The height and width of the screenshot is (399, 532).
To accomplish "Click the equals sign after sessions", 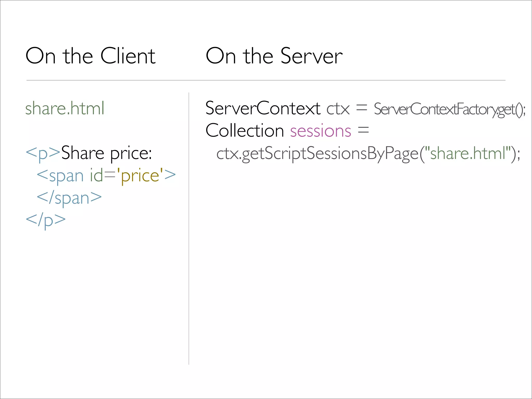I will 363,130.
